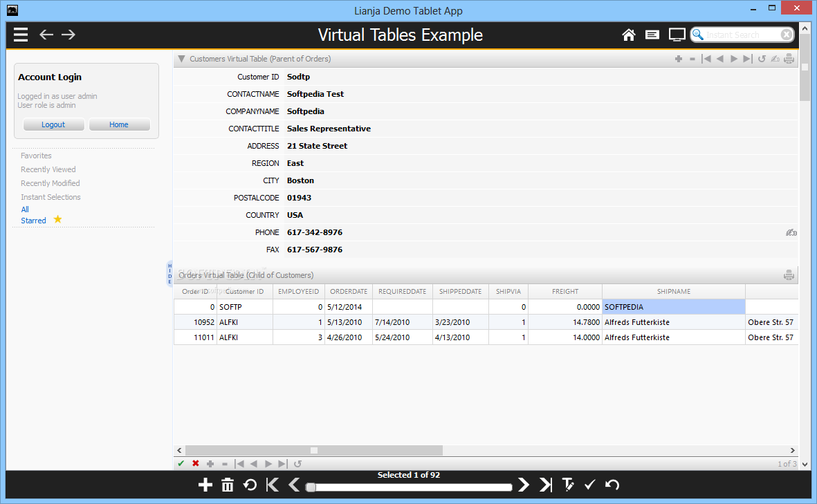Click the edit pencil icon in Customers header
Image resolution: width=817 pixels, height=504 pixels.
click(x=775, y=59)
